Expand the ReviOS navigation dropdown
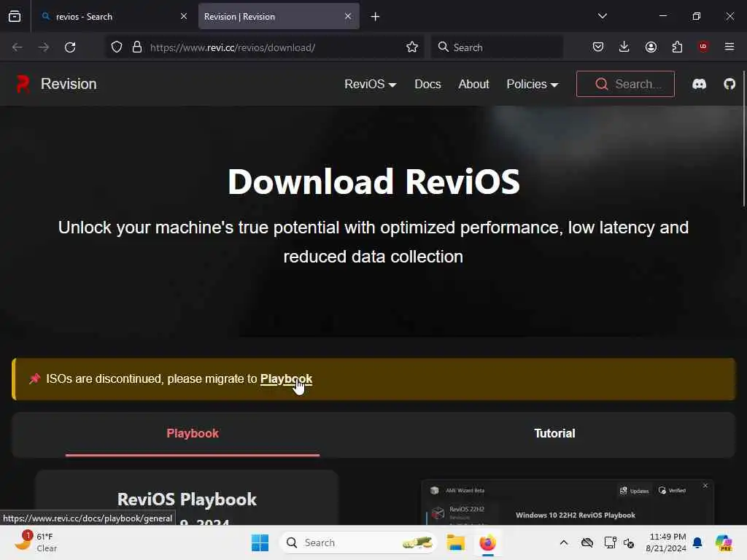 click(370, 85)
